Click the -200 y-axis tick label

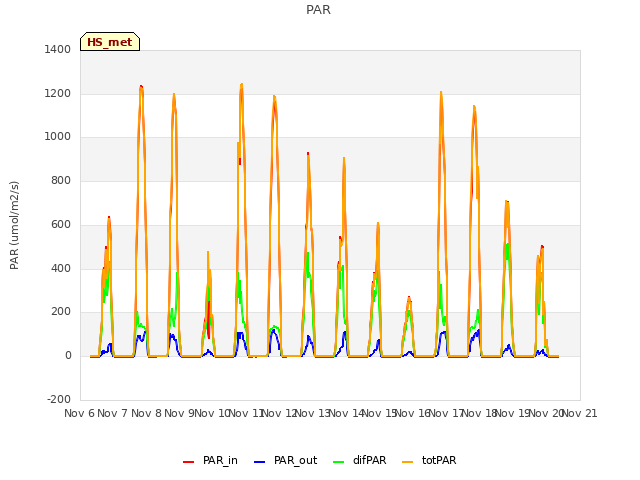pos(59,399)
